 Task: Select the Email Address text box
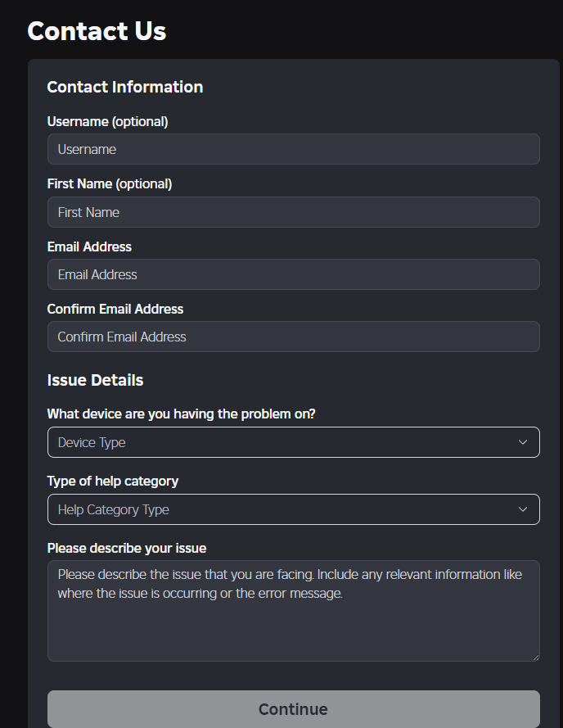pos(293,274)
